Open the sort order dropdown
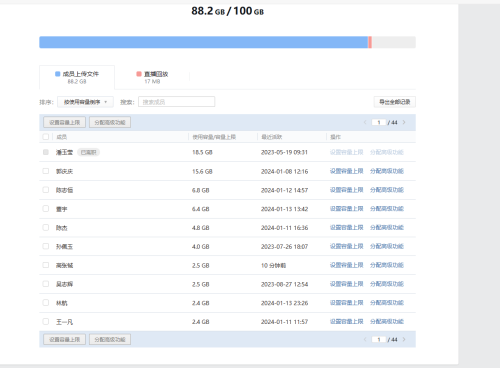Screen dimensions: 500x368 [85, 102]
